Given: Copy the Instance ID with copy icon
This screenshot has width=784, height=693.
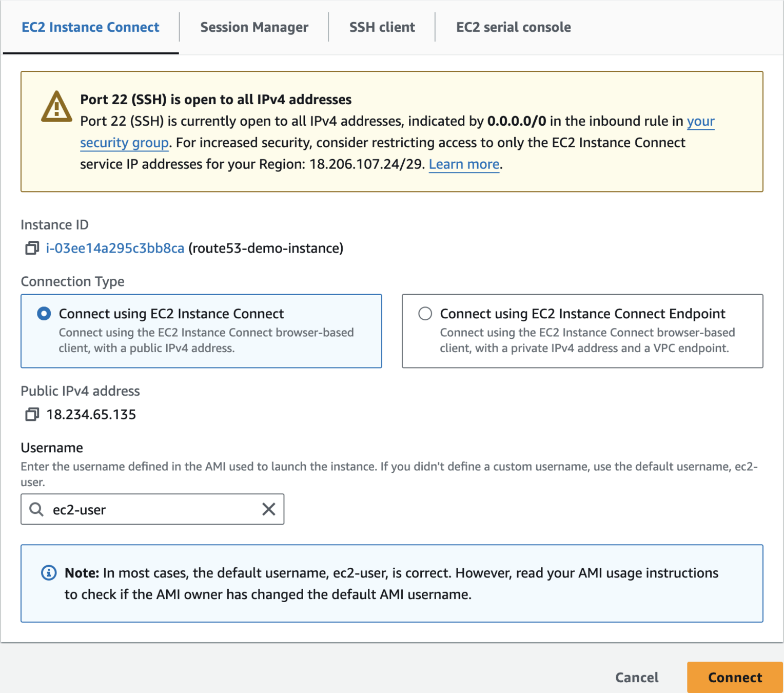Looking at the screenshot, I should (x=32, y=248).
